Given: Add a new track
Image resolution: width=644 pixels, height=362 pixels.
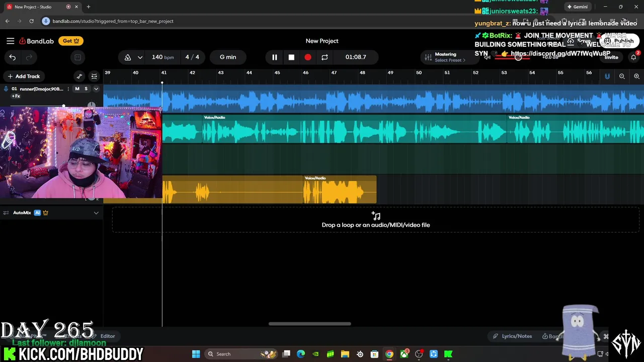Looking at the screenshot, I should pos(23,76).
